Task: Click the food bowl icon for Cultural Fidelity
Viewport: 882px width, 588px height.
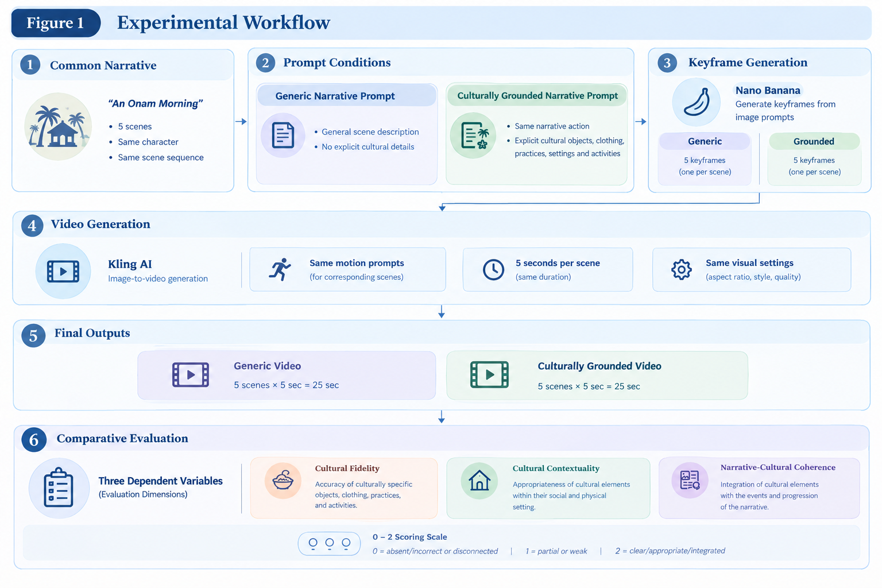Action: (283, 481)
